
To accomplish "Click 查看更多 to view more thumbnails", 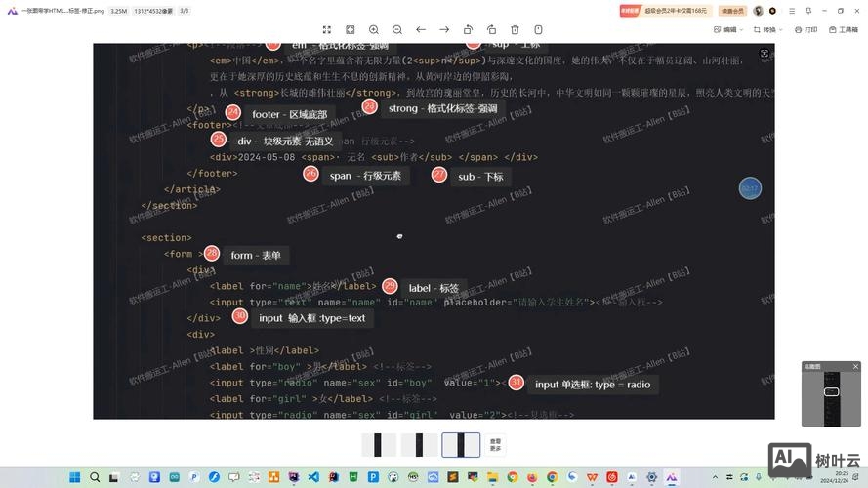I will tap(496, 445).
